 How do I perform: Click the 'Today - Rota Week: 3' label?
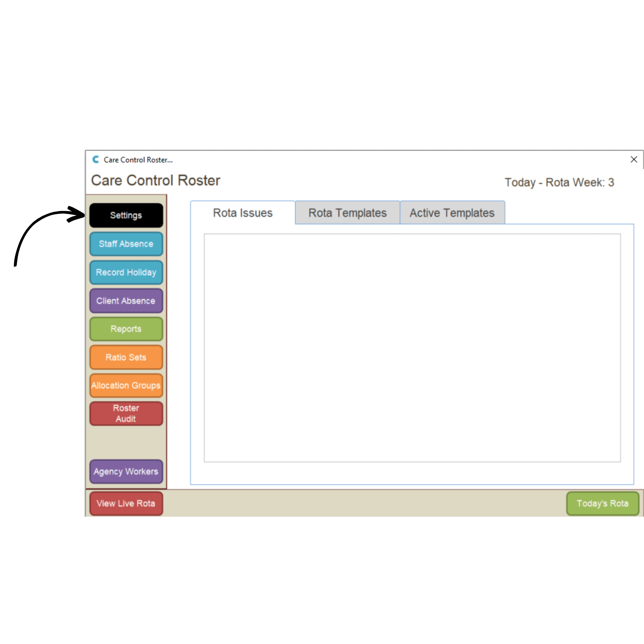[x=559, y=182]
